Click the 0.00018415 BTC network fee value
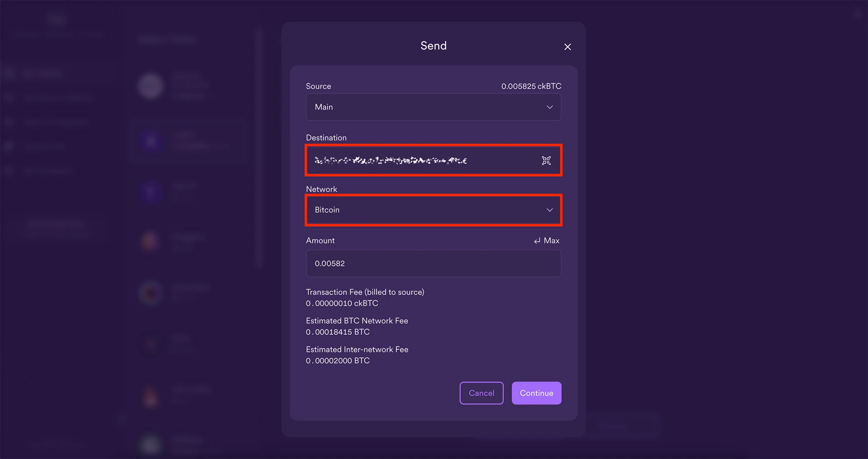This screenshot has width=868, height=459. [x=338, y=332]
